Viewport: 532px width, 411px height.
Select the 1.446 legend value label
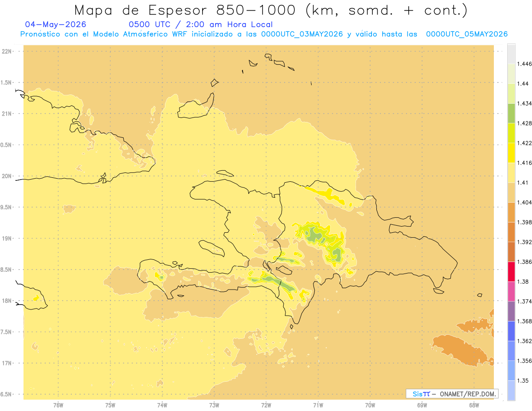coord(524,64)
